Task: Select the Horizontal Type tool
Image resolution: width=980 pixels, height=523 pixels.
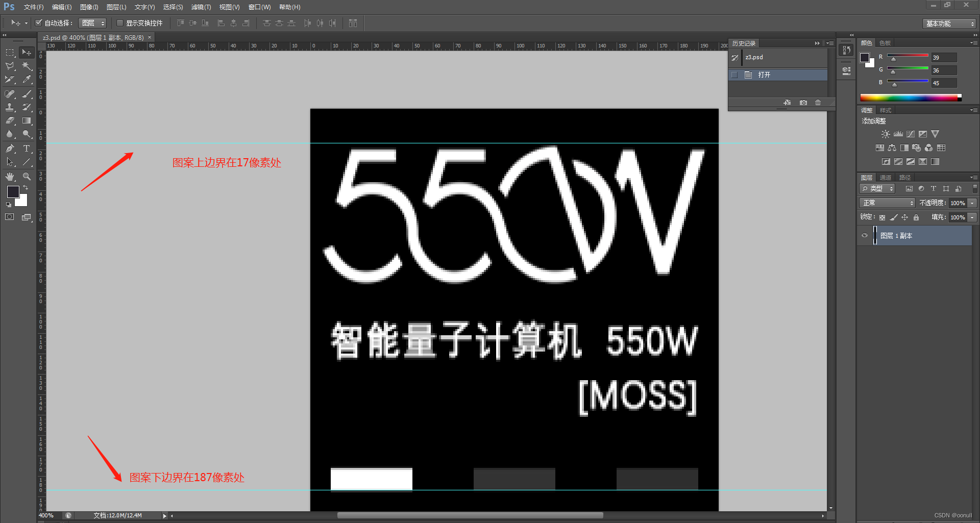Action: 27,148
